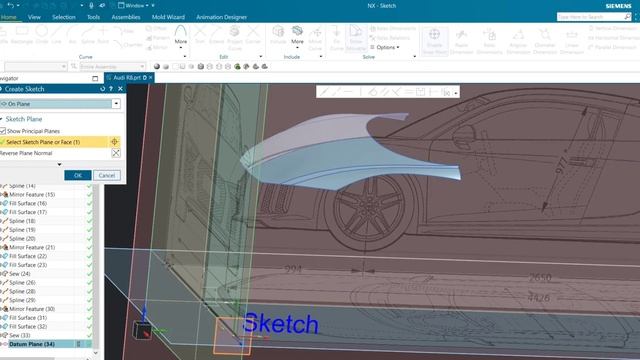Select Fill Surface (16) in navigator
Image resolution: width=640 pixels, height=360 pixels.
[28, 203]
